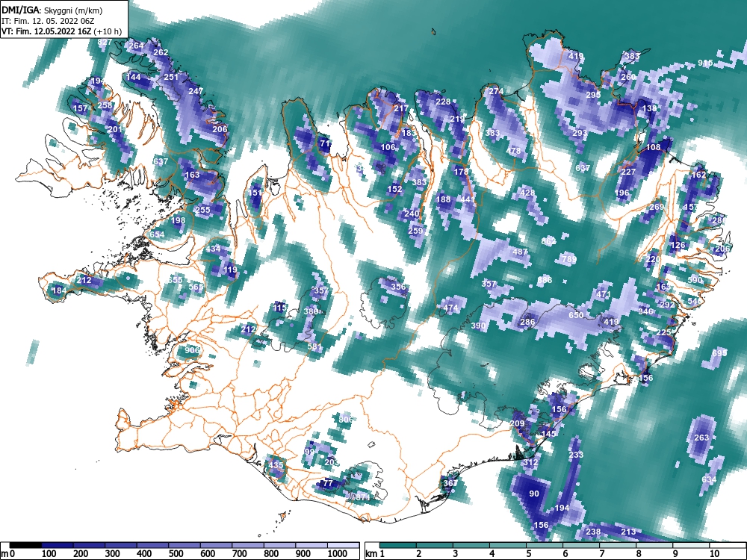Click the white 9–10 km legend swatch
The height and width of the screenshot is (560, 747).
[691, 545]
